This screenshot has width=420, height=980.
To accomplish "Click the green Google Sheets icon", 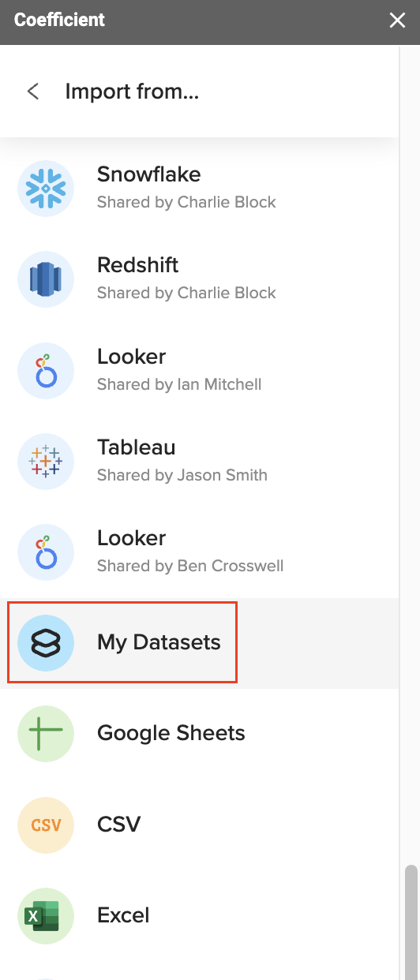I will tap(46, 734).
